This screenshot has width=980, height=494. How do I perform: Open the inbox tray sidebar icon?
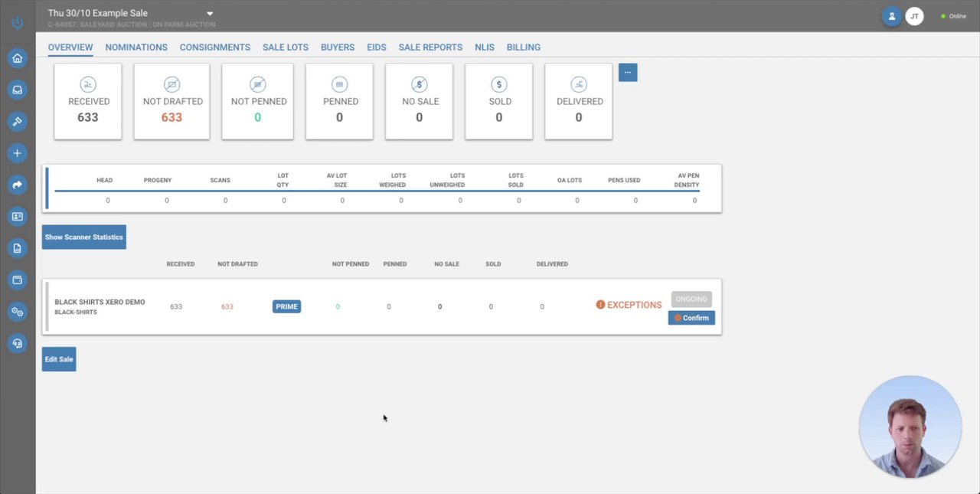(x=17, y=90)
